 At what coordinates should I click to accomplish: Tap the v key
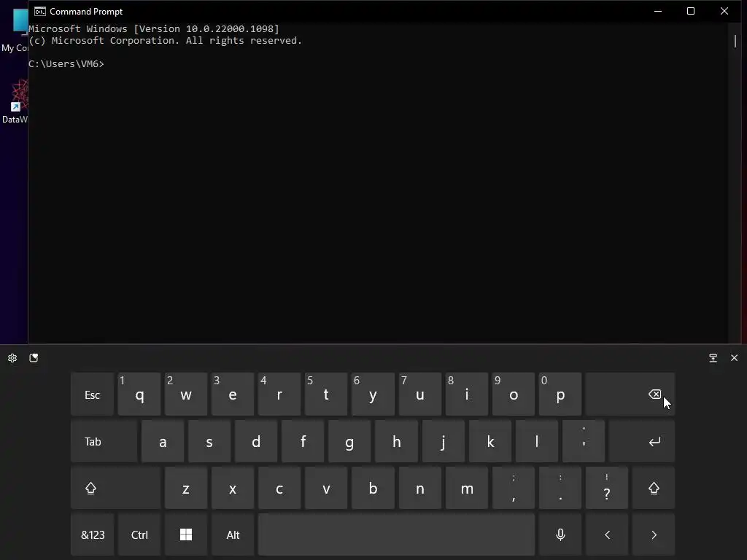pos(326,488)
